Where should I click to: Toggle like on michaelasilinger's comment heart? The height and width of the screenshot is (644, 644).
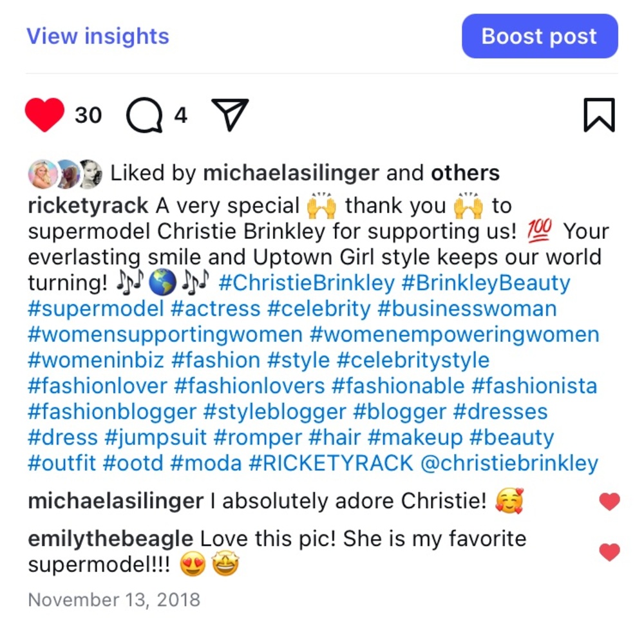[x=609, y=501]
